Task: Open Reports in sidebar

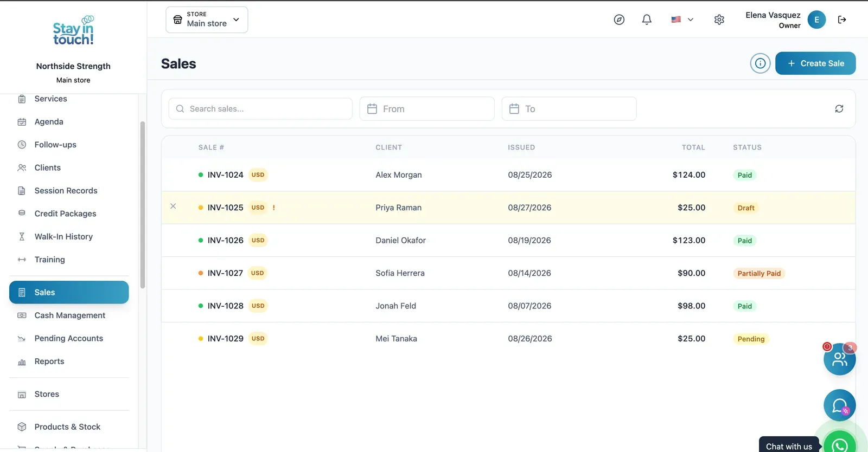Action: (69, 361)
